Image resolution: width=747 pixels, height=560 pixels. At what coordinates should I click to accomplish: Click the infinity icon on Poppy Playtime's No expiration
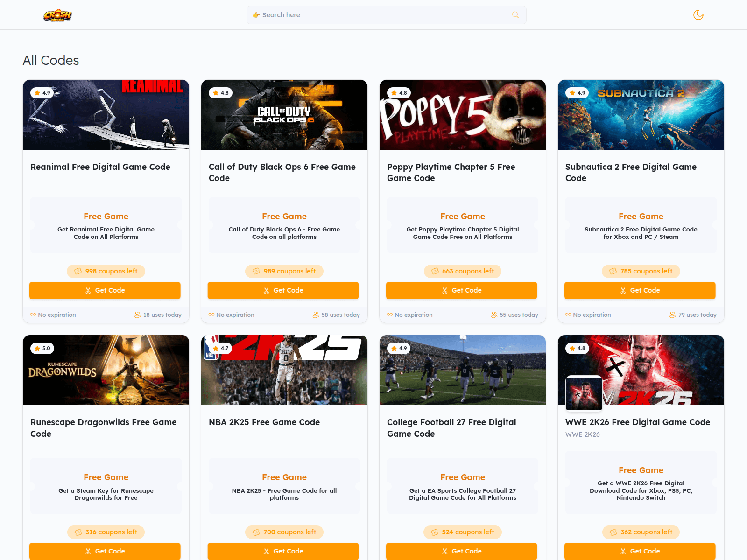pos(390,315)
